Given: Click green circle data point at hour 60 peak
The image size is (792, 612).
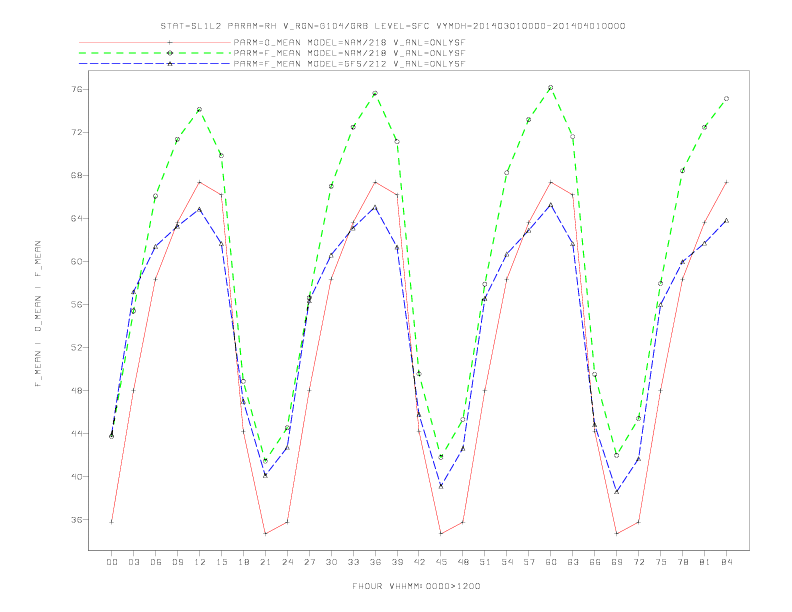Looking at the screenshot, I should (551, 88).
